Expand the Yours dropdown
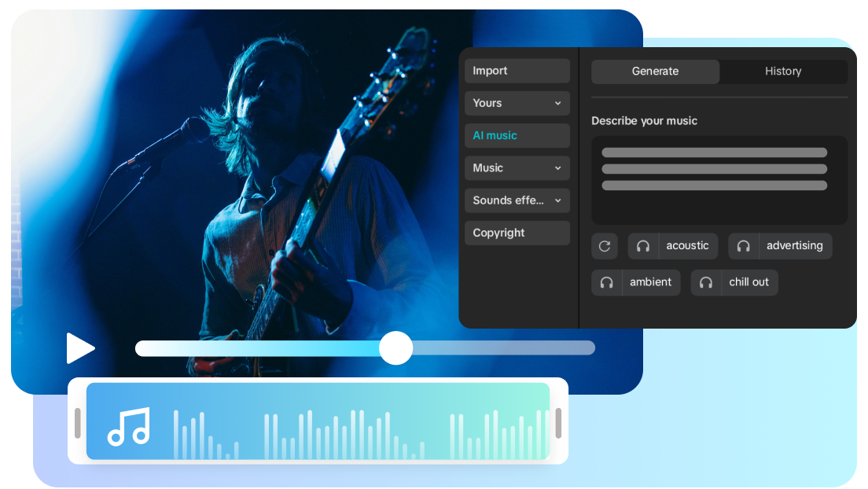The image size is (868, 489). (517, 103)
